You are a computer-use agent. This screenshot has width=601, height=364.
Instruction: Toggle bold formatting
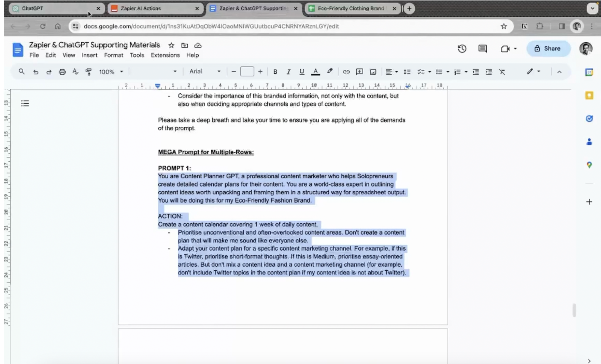coord(275,72)
